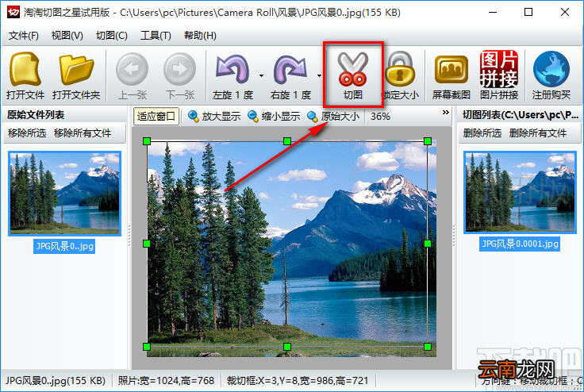Select the JPG风景0.0001.jpg thumbnail in crop list
Image resolution: width=584 pixels, height=392 pixels.
tap(520, 192)
